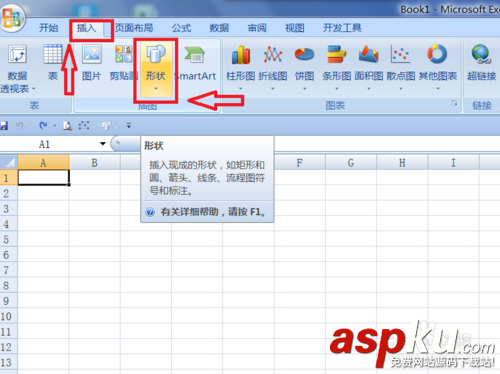Expand the other charts (其他图表) dropdown arrow
Image resolution: width=500 pixels, height=374 pixels.
(438, 89)
